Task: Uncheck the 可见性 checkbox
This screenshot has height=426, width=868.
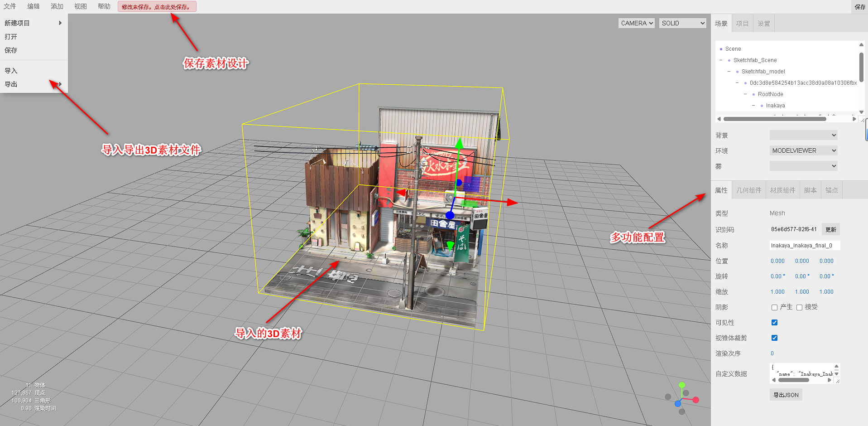Action: (774, 323)
